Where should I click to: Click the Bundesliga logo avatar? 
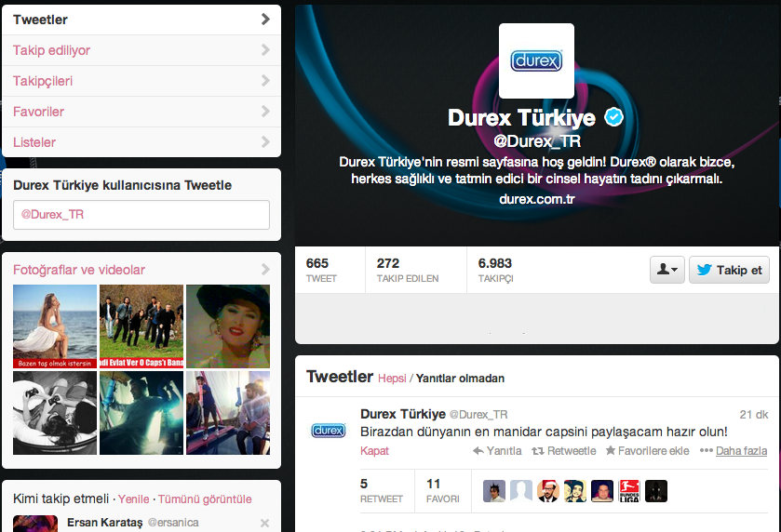(x=629, y=491)
